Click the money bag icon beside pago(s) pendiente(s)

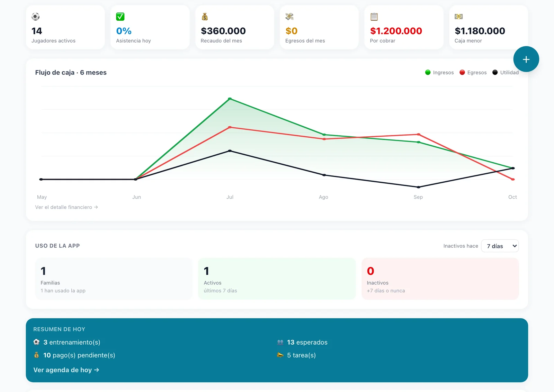point(37,355)
